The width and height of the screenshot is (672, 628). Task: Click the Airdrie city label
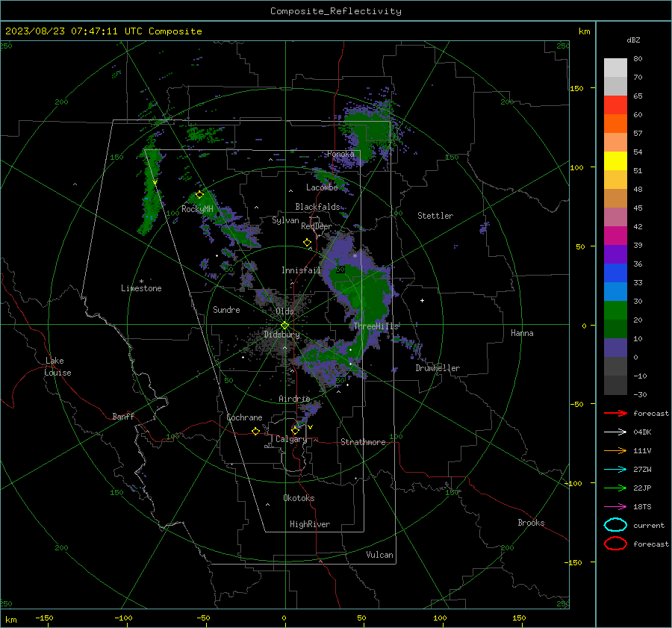point(294,399)
